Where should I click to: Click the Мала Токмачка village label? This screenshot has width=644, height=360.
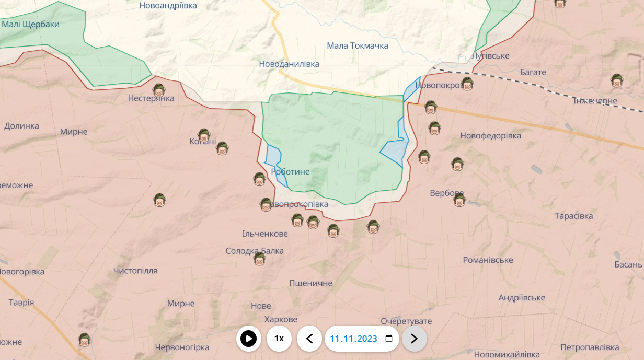click(358, 45)
